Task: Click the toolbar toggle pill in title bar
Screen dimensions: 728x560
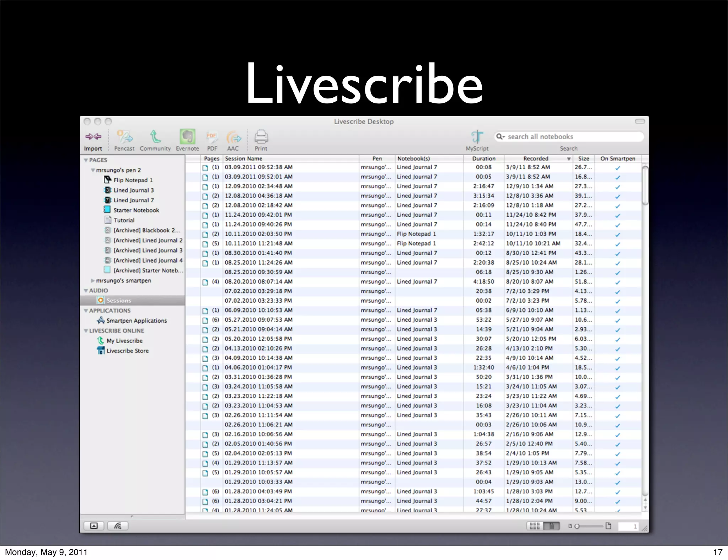Action: pos(640,122)
